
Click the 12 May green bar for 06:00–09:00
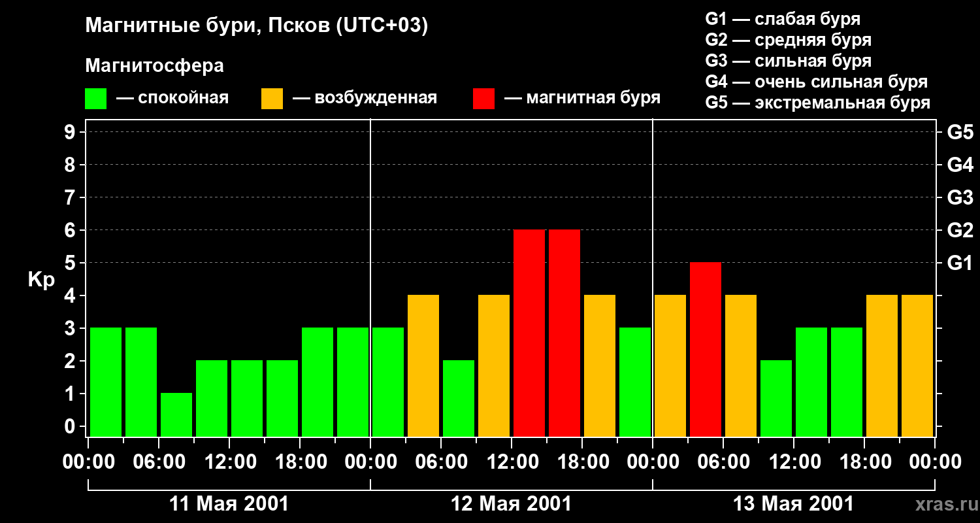click(459, 398)
